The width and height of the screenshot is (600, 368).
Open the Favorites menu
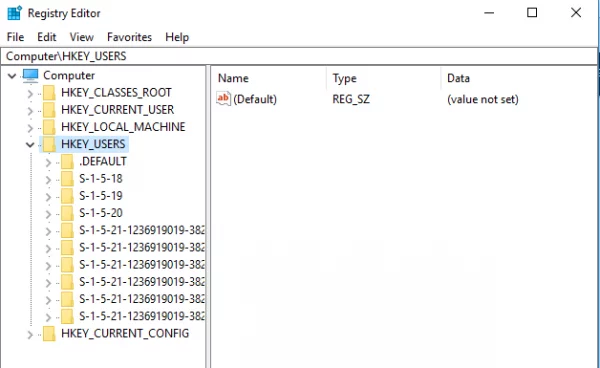[129, 37]
